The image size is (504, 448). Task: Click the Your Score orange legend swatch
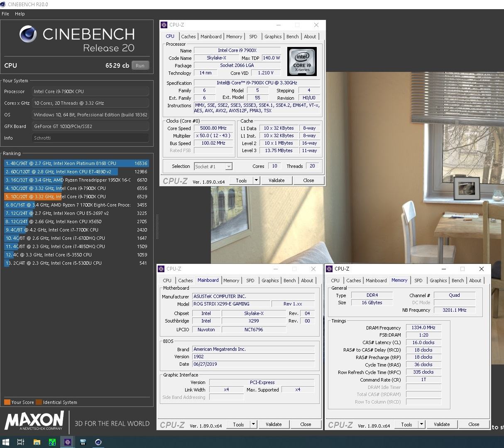[x=7, y=402]
